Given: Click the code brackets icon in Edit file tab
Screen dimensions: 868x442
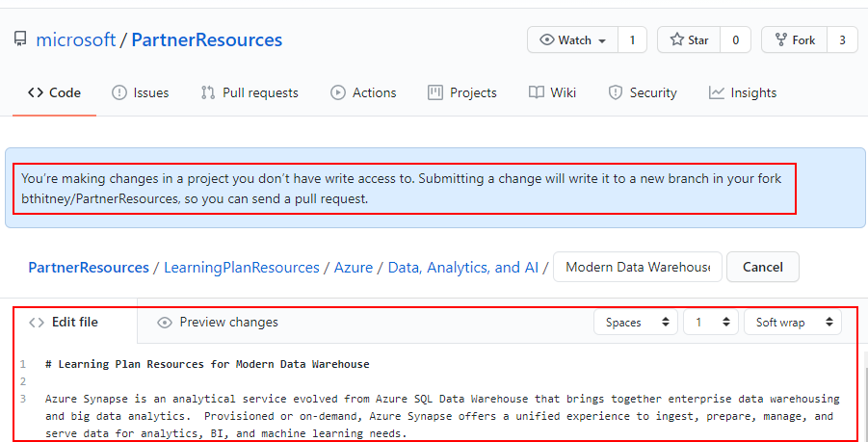Looking at the screenshot, I should point(37,323).
